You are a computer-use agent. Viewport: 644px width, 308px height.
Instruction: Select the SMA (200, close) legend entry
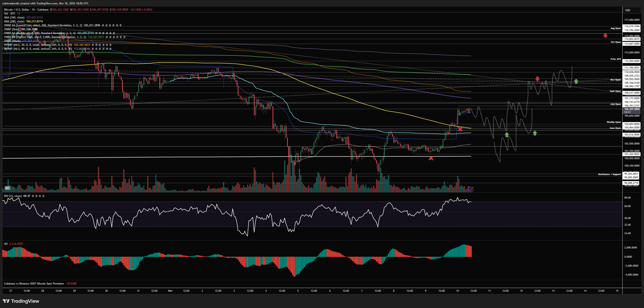pyautogui.click(x=14, y=21)
